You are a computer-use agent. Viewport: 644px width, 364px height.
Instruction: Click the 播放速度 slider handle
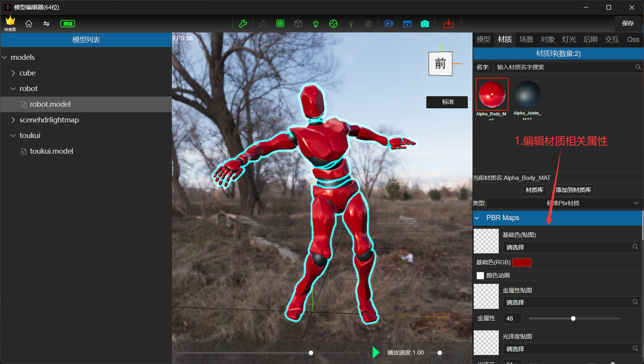[440, 353]
